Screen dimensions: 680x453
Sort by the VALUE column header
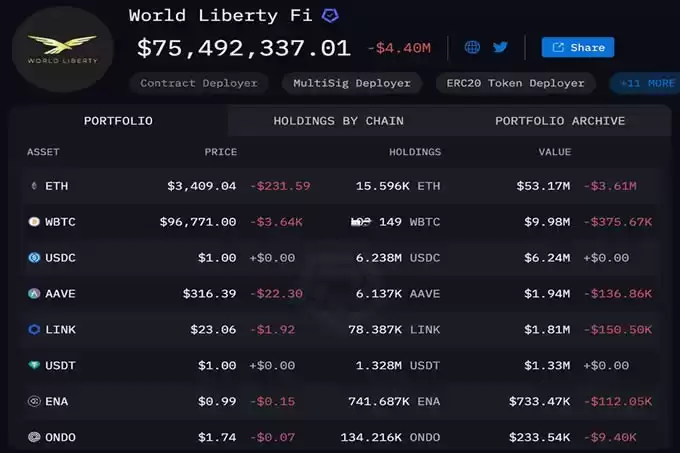(555, 152)
